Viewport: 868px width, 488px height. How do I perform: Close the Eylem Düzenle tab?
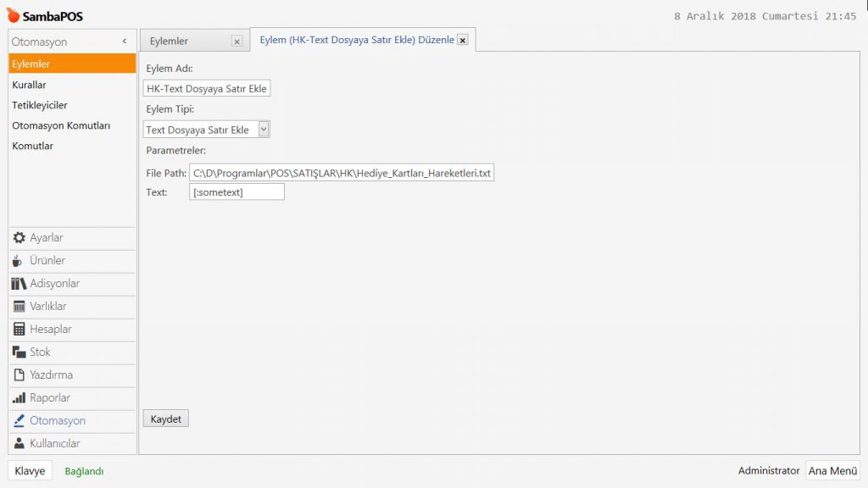pos(462,40)
